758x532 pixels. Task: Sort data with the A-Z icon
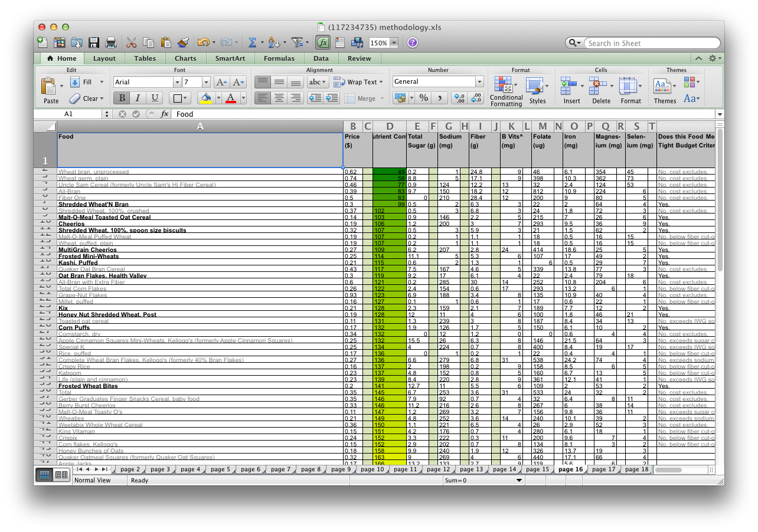273,42
